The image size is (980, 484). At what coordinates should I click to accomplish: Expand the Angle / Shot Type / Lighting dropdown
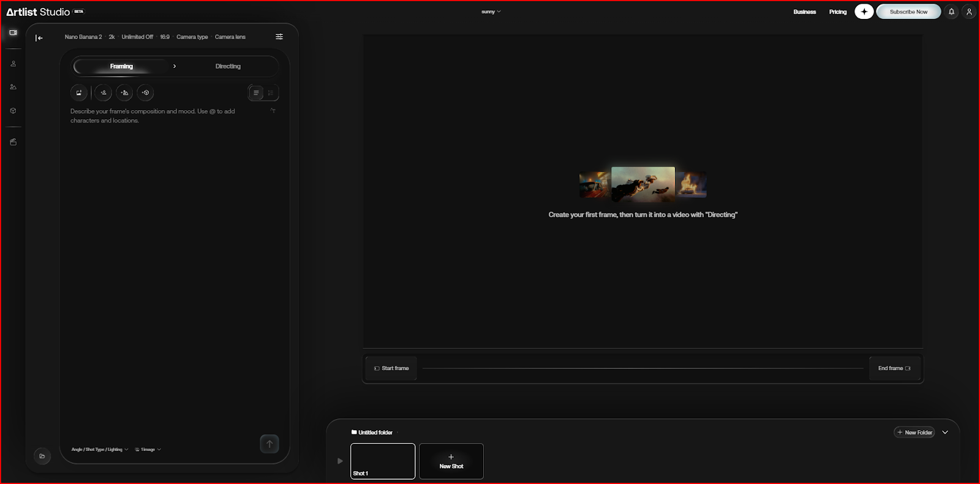point(100,449)
